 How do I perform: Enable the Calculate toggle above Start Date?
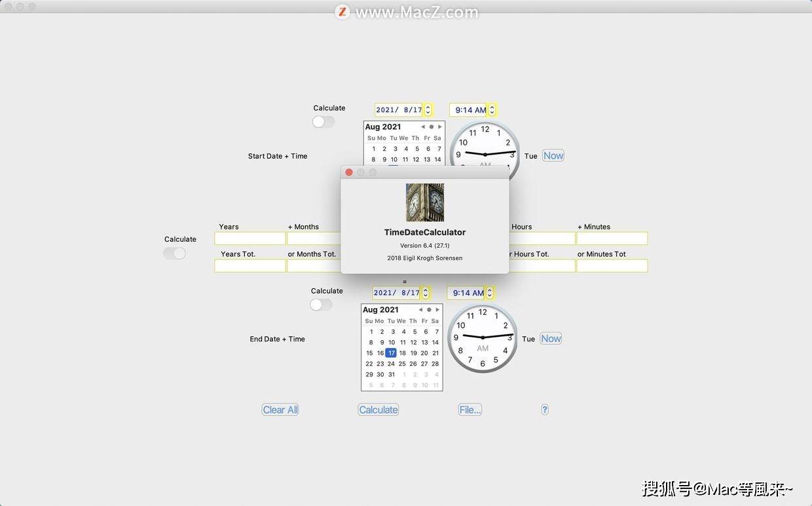323,121
